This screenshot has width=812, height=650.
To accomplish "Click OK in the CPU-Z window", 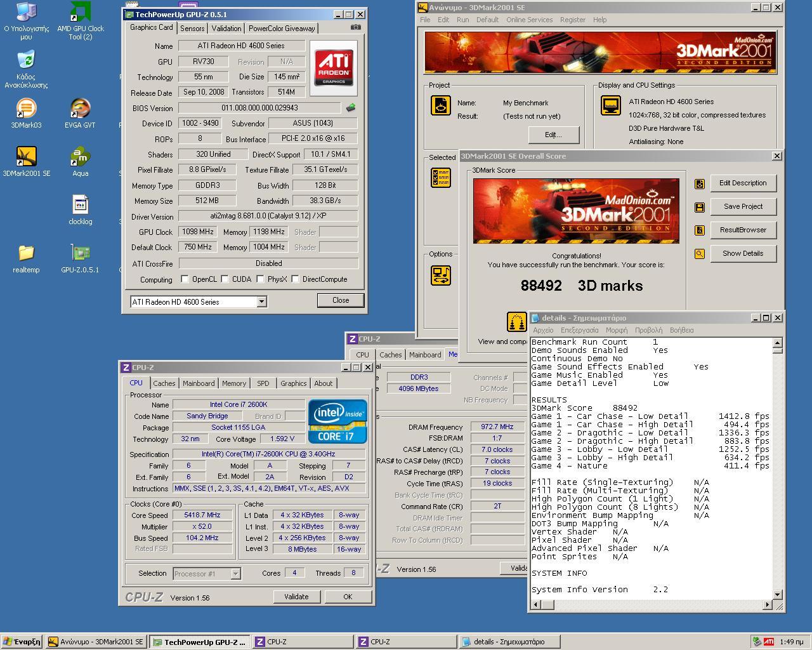I will click(348, 597).
